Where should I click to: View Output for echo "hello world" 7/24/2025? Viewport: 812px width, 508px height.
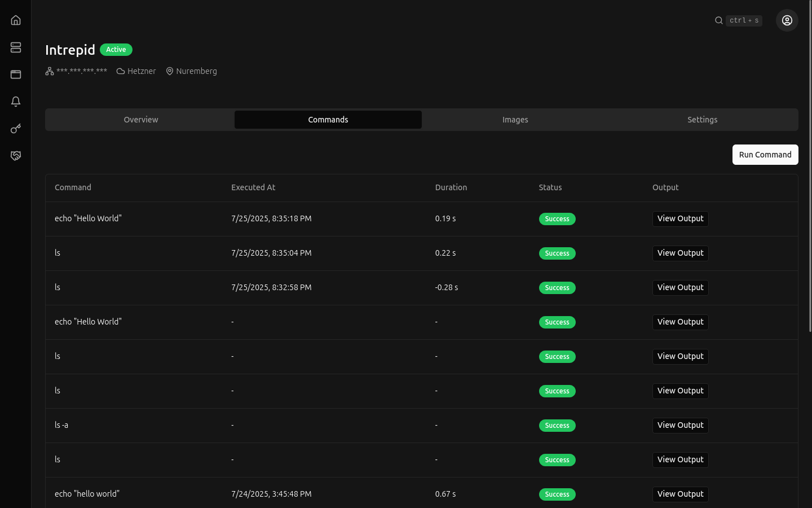pos(681,494)
